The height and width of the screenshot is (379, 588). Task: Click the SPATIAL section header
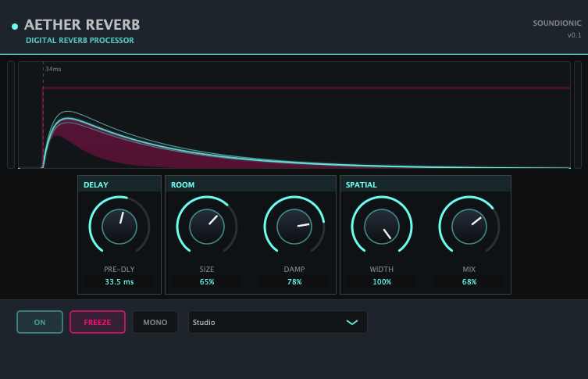click(x=426, y=184)
